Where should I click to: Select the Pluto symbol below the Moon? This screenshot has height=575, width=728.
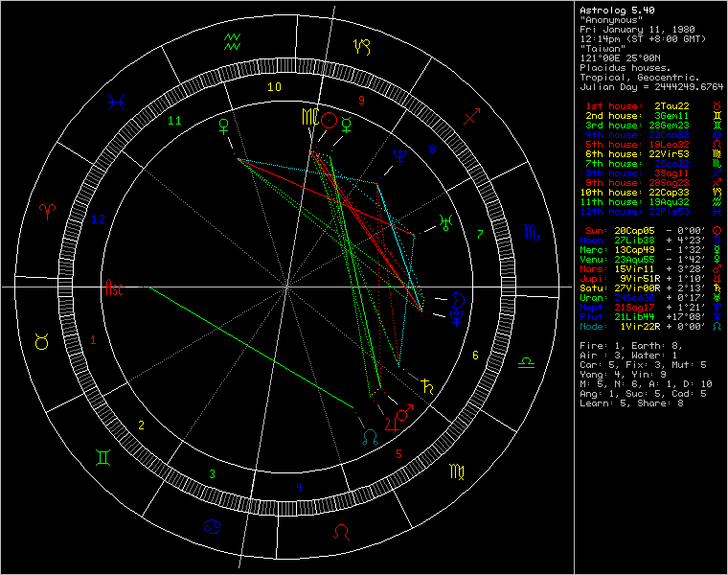[456, 318]
